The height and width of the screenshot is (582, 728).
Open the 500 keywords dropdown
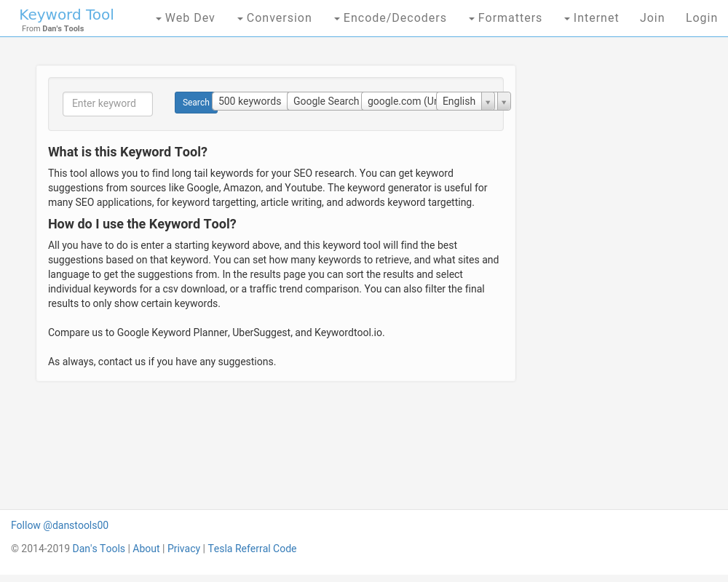pyautogui.click(x=250, y=101)
